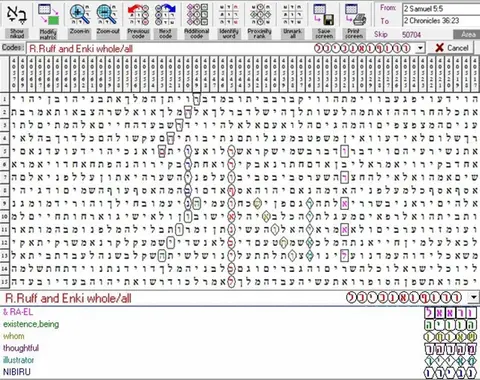The image size is (480, 380).
Task: Click the Hebrew letters for whom entry
Action: (x=450, y=337)
